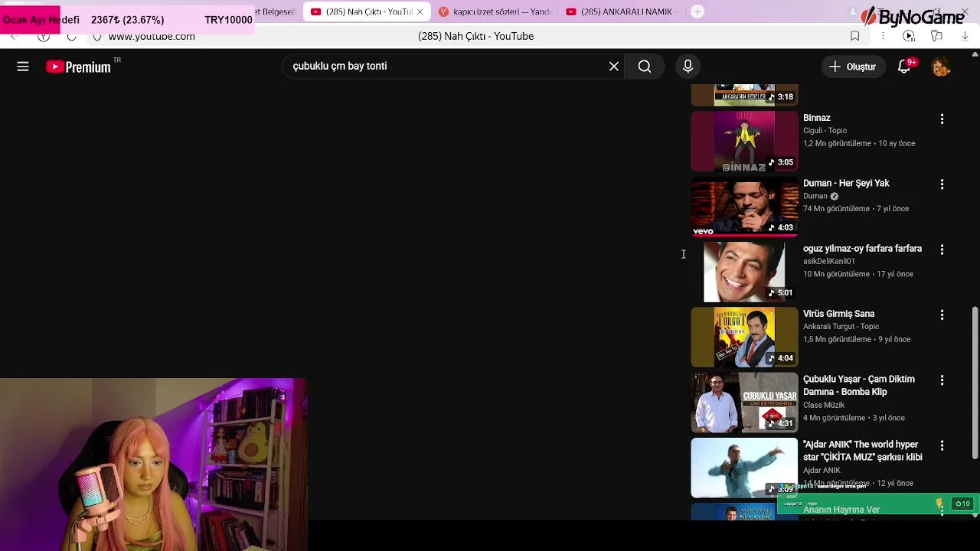The height and width of the screenshot is (551, 980).
Task: Switch to 'ANKARALI NAMIK' browser tab
Action: [x=622, y=11]
